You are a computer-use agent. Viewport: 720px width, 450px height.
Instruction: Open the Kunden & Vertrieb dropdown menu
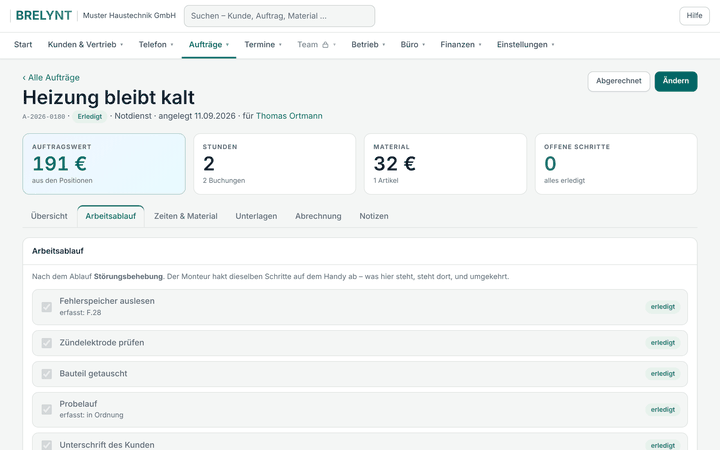(85, 45)
